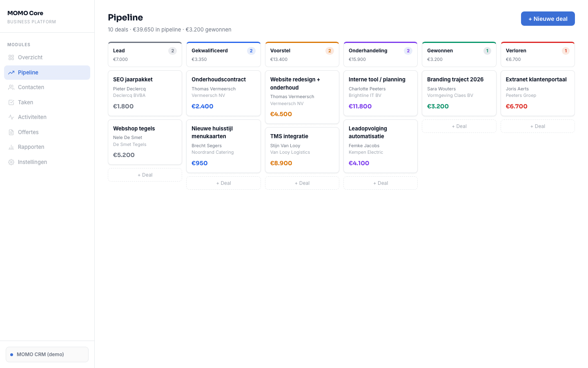Click the count badge on the Lead column
The height and width of the screenshot is (368, 588).
[x=173, y=50]
